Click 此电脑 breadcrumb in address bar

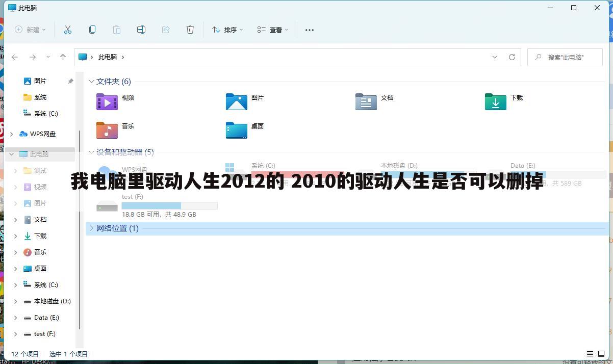[x=108, y=57]
